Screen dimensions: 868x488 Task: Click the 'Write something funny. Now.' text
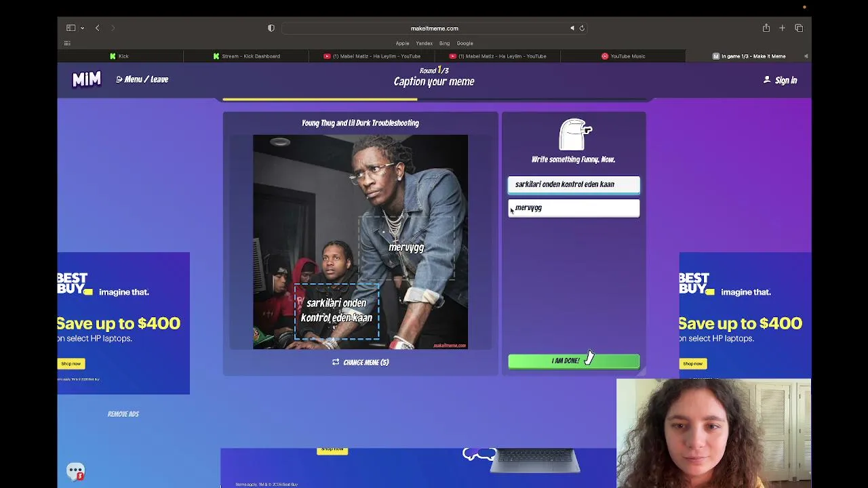pyautogui.click(x=573, y=160)
